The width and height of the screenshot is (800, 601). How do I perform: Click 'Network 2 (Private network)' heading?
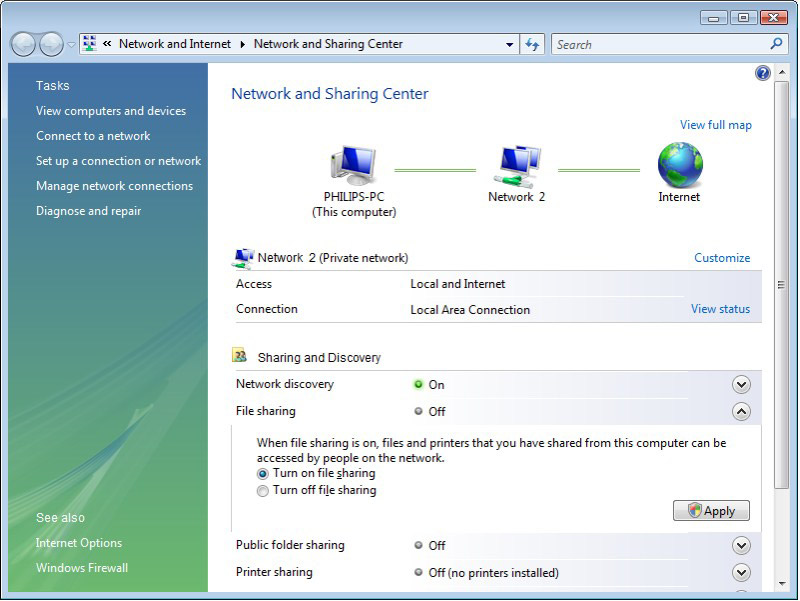pyautogui.click(x=333, y=258)
